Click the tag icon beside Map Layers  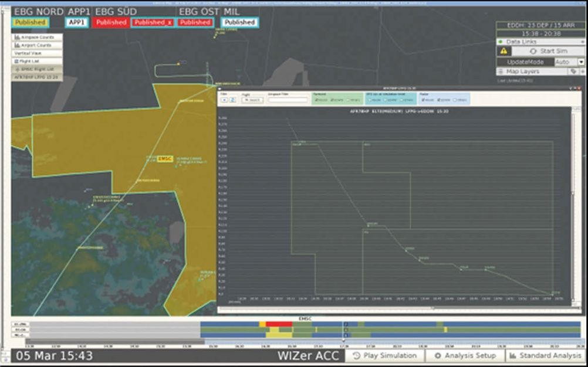tap(573, 71)
